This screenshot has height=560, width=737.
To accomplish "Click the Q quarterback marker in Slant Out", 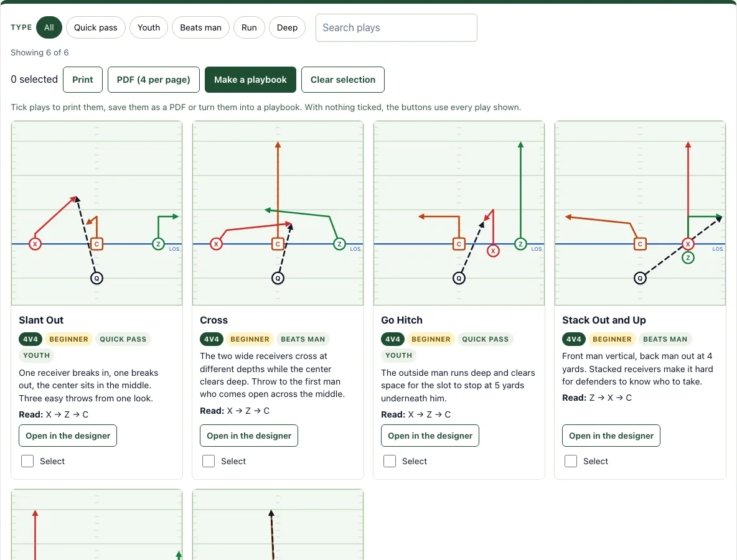I will (x=97, y=278).
